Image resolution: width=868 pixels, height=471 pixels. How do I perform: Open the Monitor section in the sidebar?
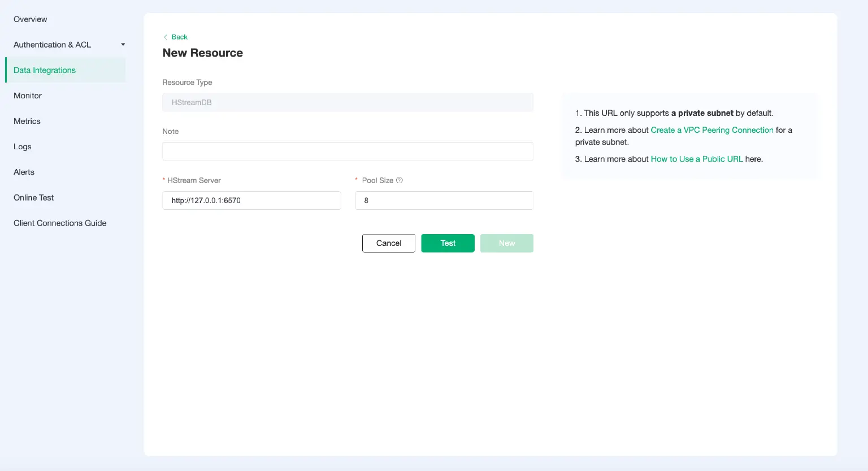[27, 96]
